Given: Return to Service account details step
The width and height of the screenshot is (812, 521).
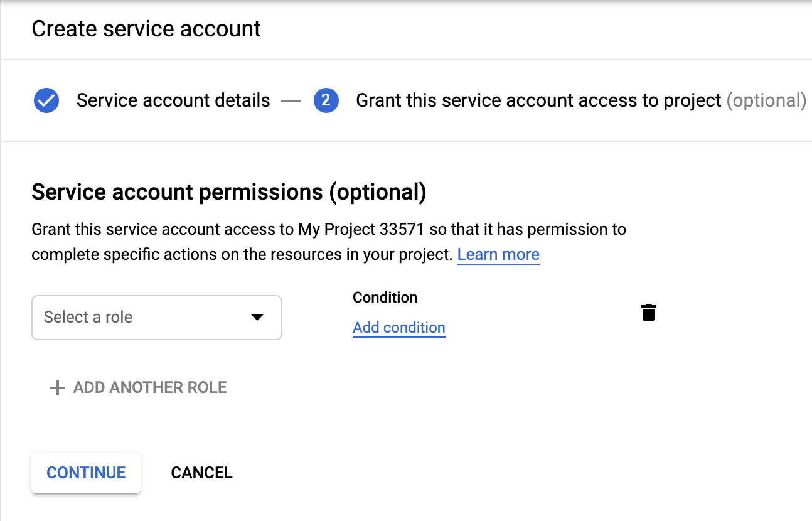Looking at the screenshot, I should click(173, 100).
